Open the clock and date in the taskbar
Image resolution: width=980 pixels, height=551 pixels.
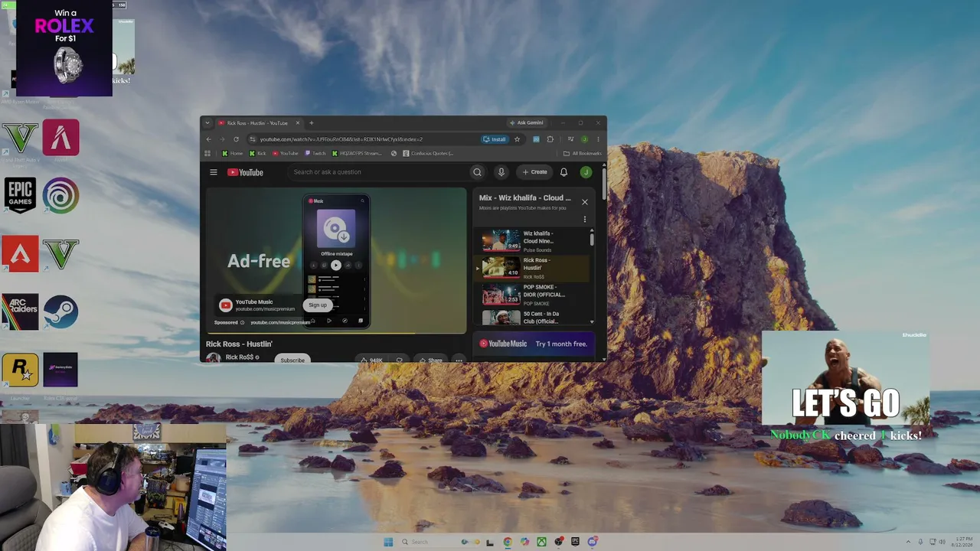962,542
